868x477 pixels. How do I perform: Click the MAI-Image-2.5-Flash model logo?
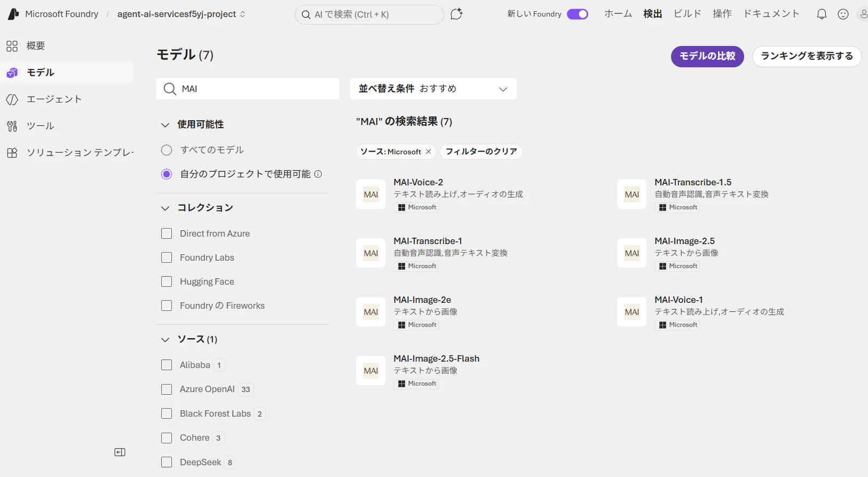click(371, 371)
